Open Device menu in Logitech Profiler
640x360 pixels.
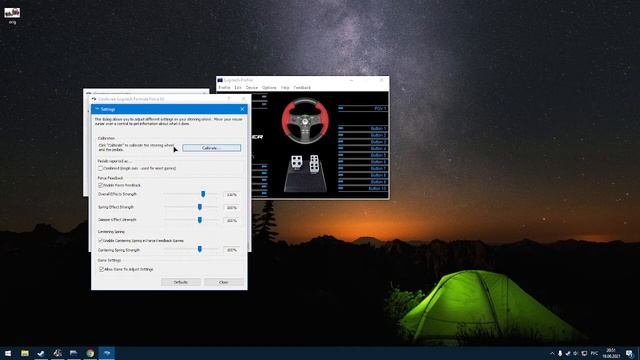(x=252, y=88)
